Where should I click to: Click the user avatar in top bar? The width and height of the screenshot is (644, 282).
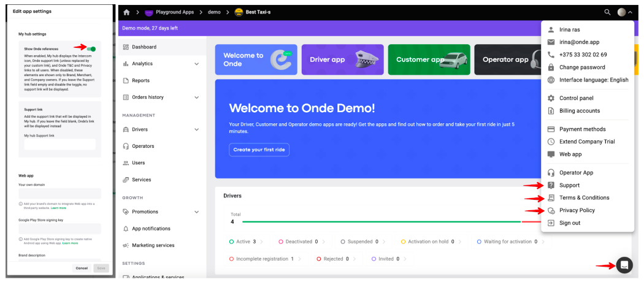pyautogui.click(x=621, y=12)
